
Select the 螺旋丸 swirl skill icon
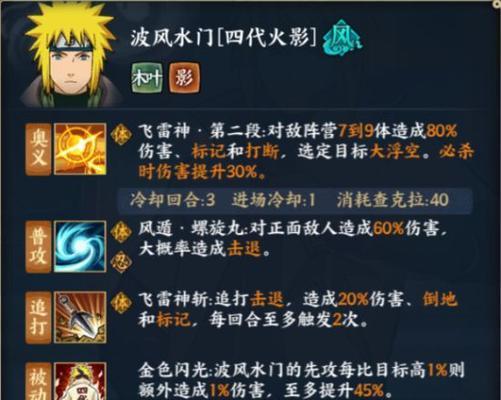pos(80,246)
